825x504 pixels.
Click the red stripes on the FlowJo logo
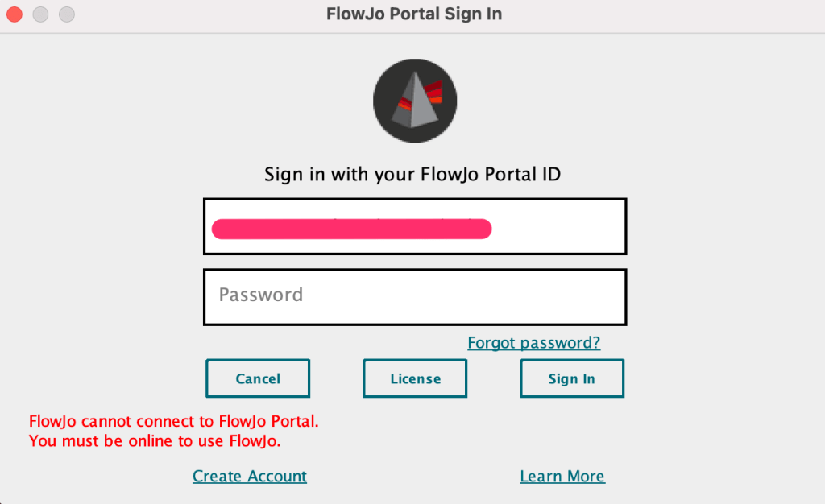click(433, 92)
